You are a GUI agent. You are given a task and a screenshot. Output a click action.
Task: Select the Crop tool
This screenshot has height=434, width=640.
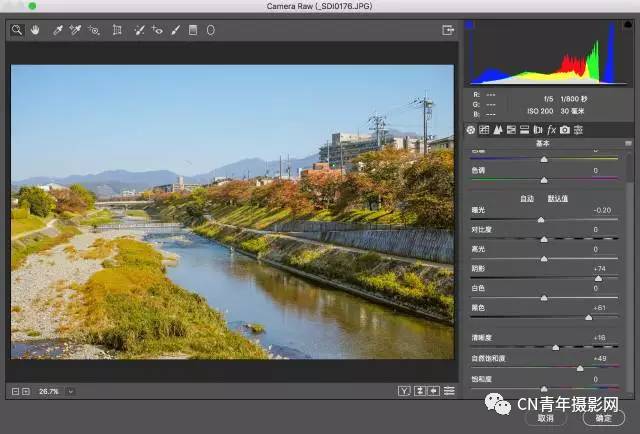pos(118,30)
